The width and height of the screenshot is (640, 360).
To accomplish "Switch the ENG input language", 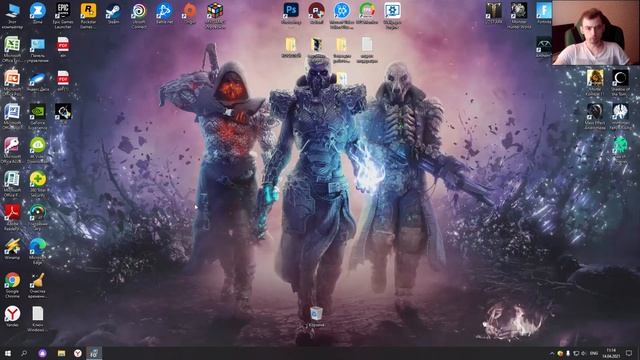I will (594, 353).
